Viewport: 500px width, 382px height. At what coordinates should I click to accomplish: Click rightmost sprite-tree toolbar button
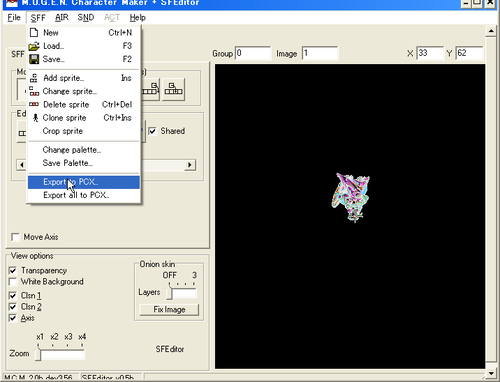coord(173,89)
